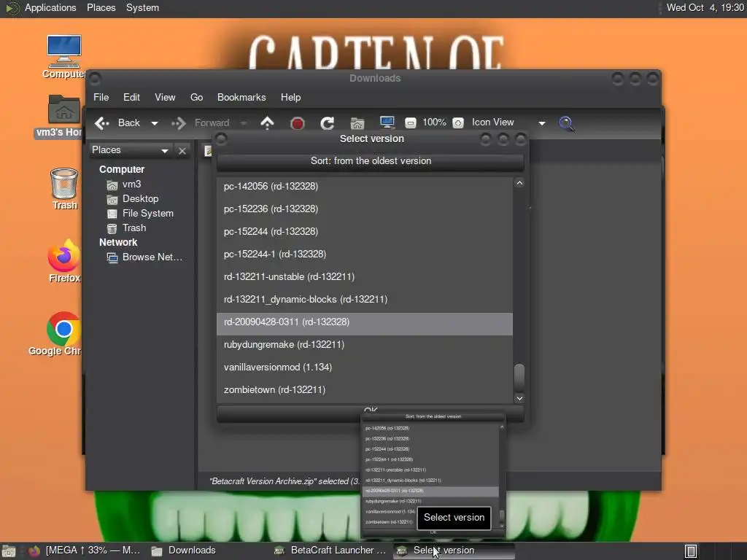Click the red Stop loading icon
747x560 pixels.
pyautogui.click(x=298, y=123)
